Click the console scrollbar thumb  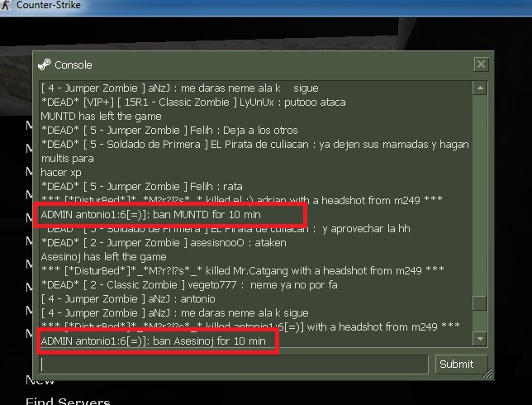[480, 303]
